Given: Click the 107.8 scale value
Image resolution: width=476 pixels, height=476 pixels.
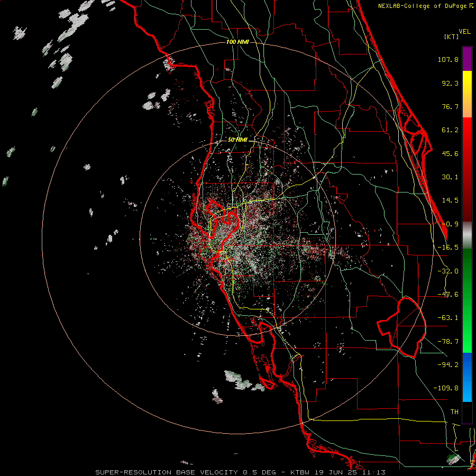Looking at the screenshot, I should (x=448, y=59).
